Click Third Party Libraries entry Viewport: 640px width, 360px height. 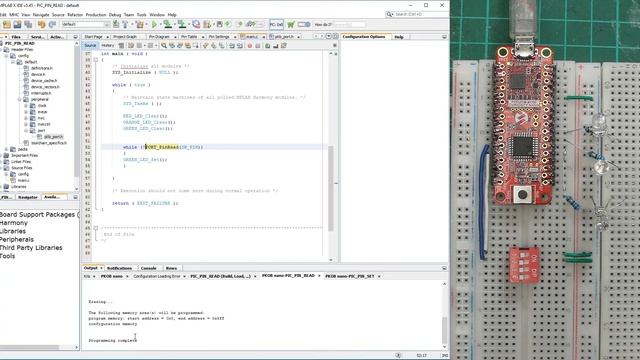[31, 248]
